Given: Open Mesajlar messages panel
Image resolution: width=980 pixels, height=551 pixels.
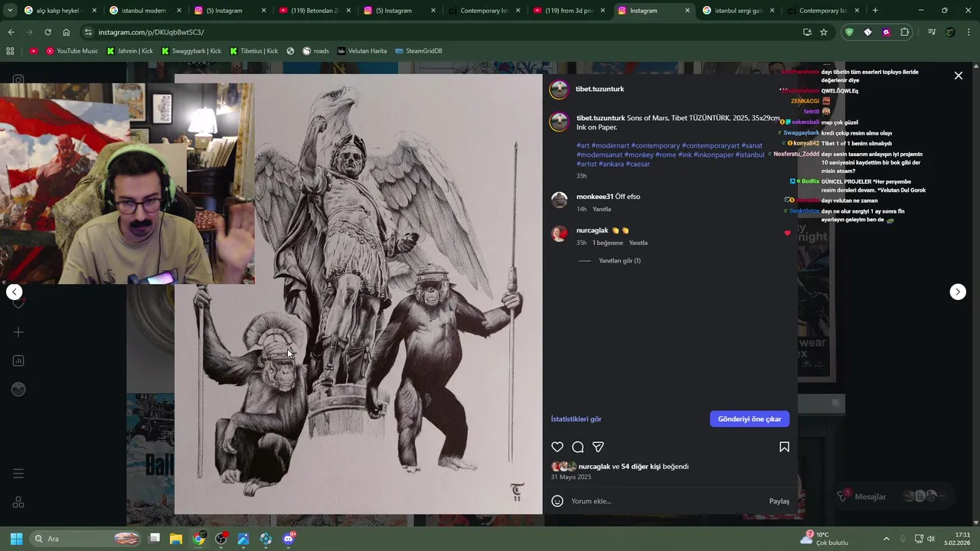Looking at the screenshot, I should pos(870,497).
